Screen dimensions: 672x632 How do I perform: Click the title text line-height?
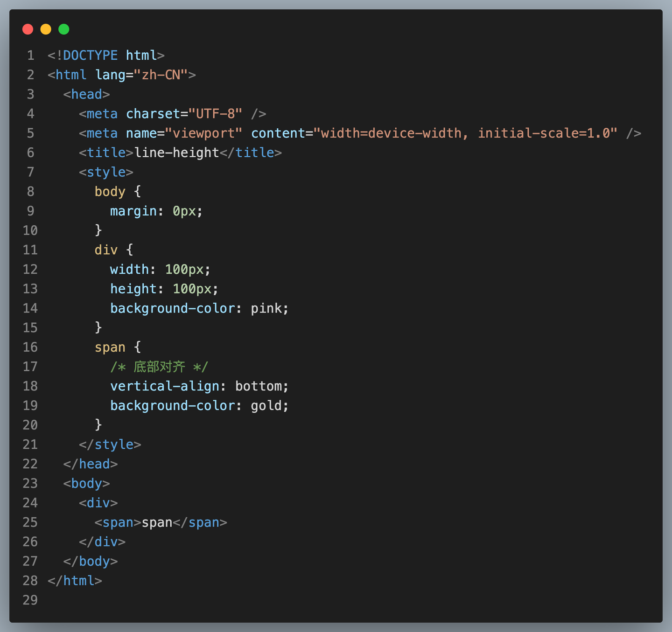coord(177,153)
